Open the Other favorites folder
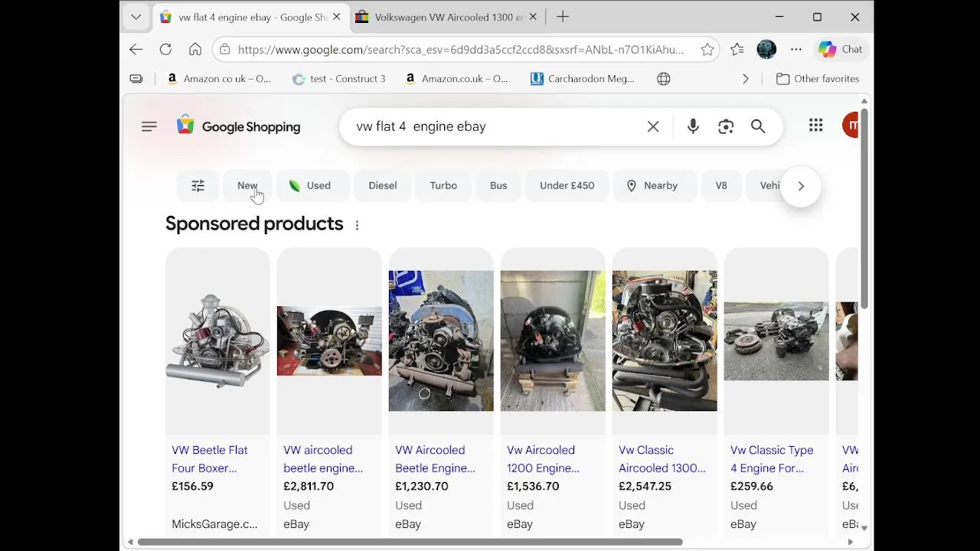Screen dimensions: 980x551 (818, 79)
